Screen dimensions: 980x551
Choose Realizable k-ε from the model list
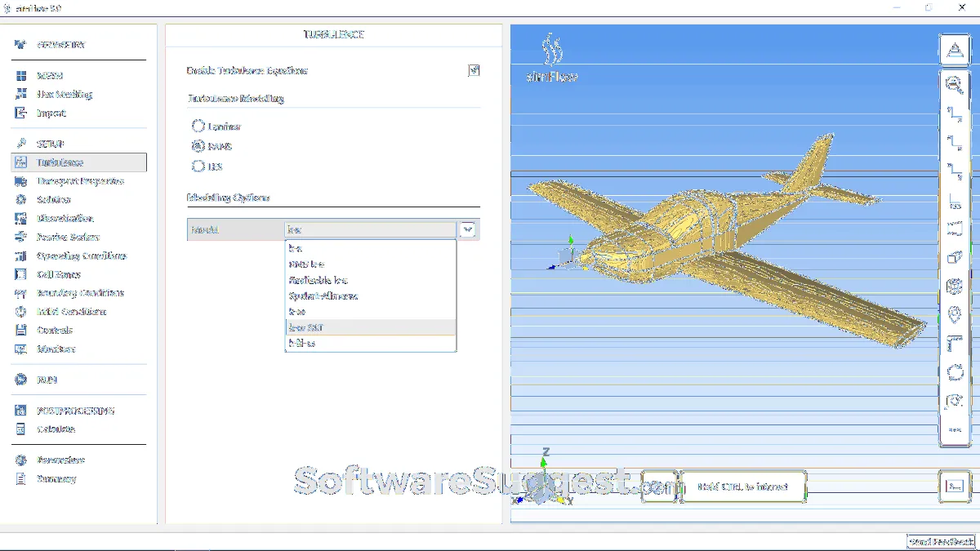[371, 280]
